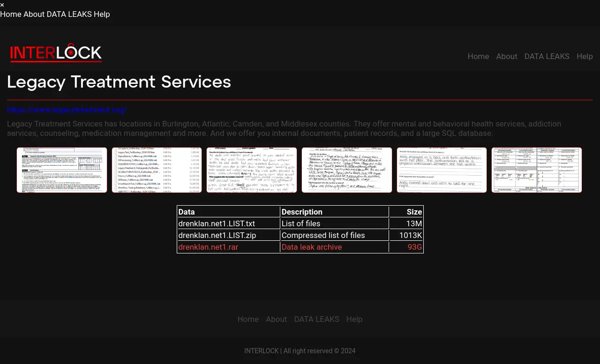Open the legacytreatment.org website link

[67, 110]
